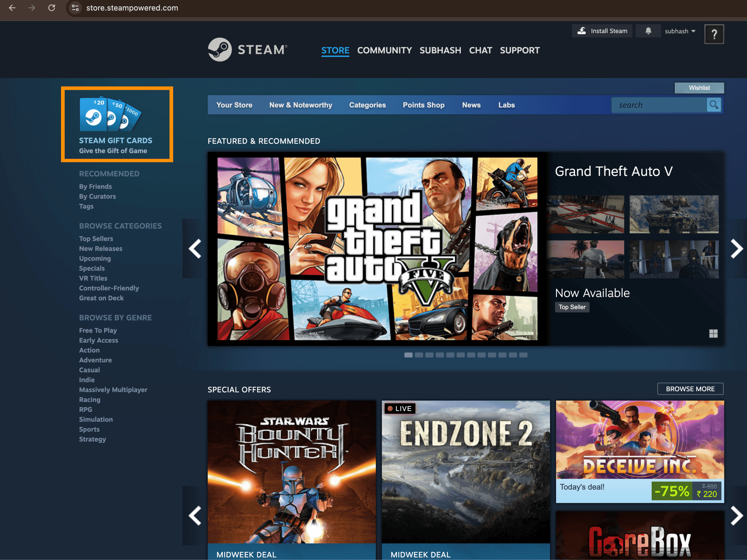This screenshot has height=560, width=747.
Task: Click the search magnifier button
Action: coord(714,105)
